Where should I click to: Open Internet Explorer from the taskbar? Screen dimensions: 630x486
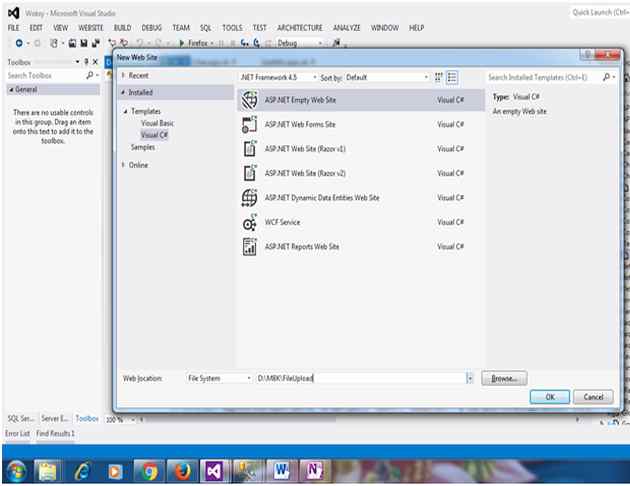point(82,471)
